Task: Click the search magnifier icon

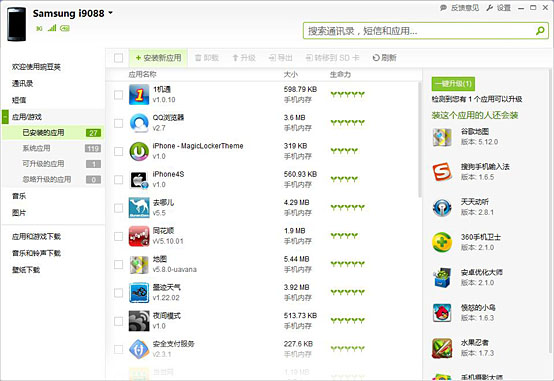Action: (540, 31)
